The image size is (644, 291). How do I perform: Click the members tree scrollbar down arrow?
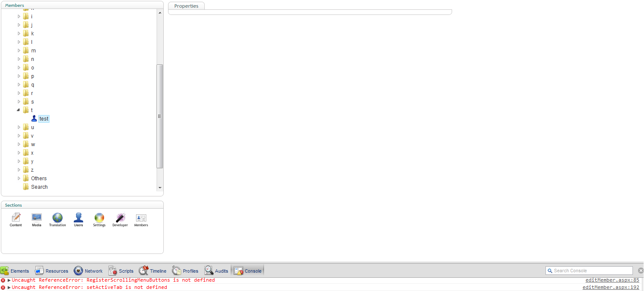[x=160, y=187]
